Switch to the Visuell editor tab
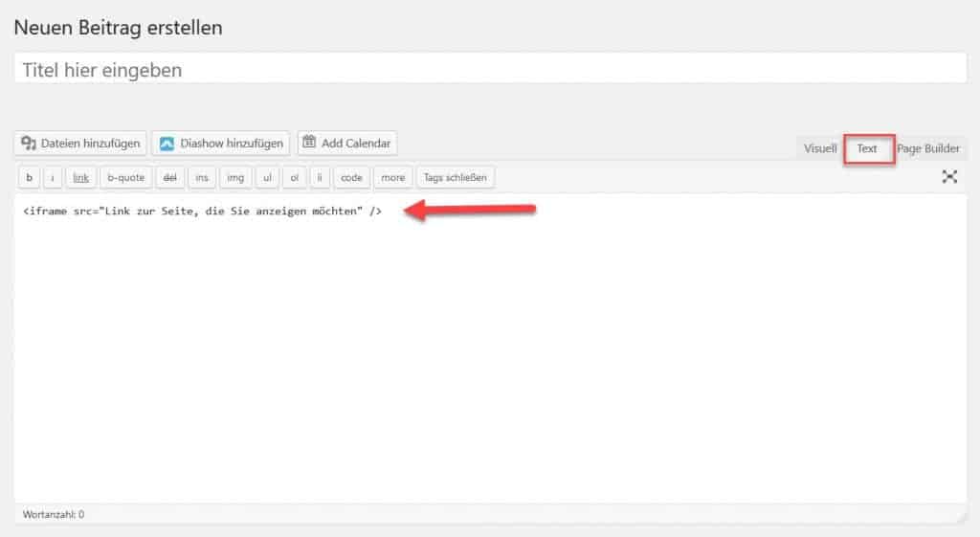Screen dimensions: 980x537 point(820,149)
